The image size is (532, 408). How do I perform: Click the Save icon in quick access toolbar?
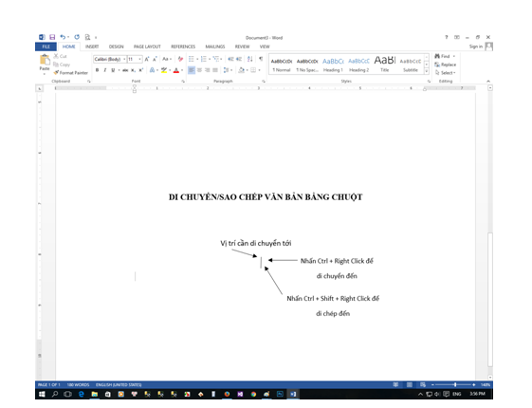[x=52, y=37]
